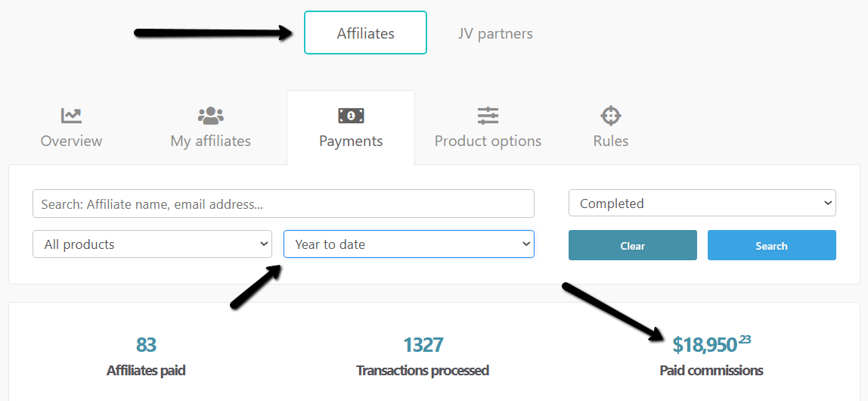Click the Overview chart icon
This screenshot has width=868, height=401.
pyautogui.click(x=71, y=116)
